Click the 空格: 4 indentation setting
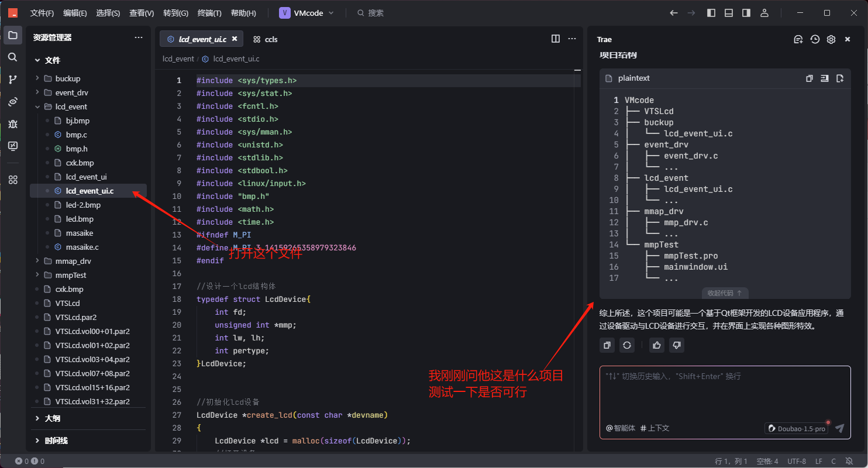Viewport: 868px width, 468px height. click(767, 462)
